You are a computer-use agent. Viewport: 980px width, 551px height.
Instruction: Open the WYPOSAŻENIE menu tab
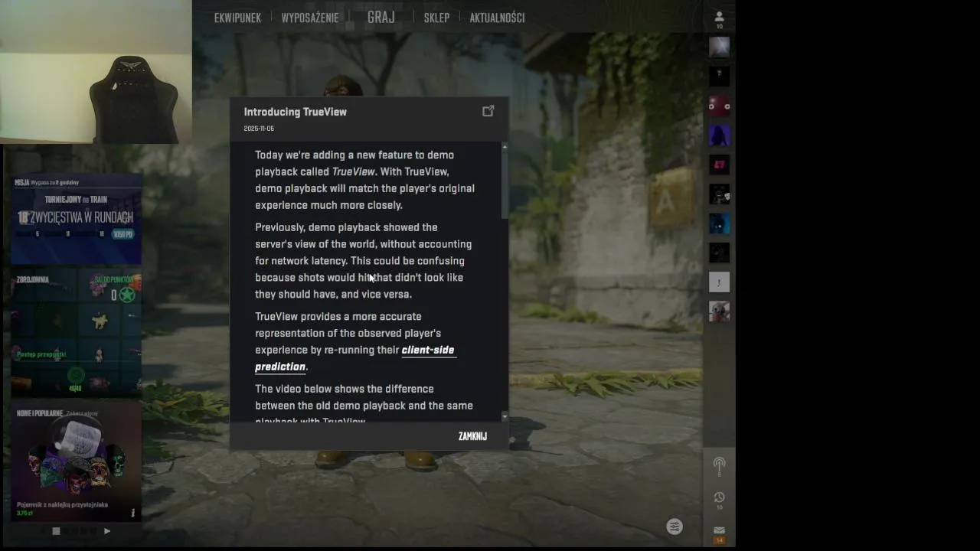click(x=310, y=18)
